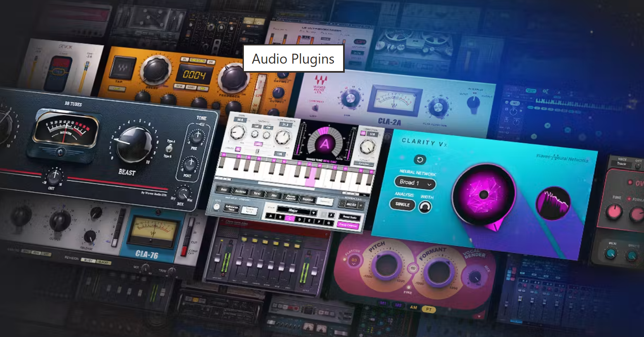Click the CLA-76 VU meter
This screenshot has height=337, width=644.
tap(153, 232)
